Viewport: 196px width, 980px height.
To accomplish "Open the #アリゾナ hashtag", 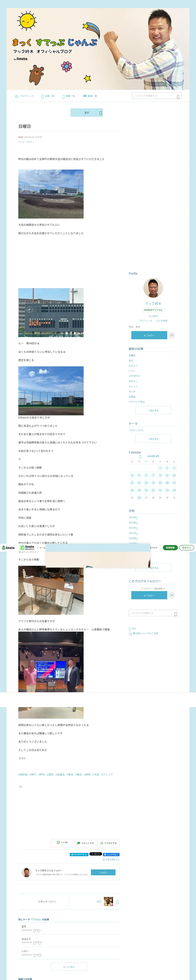I will click(107, 775).
